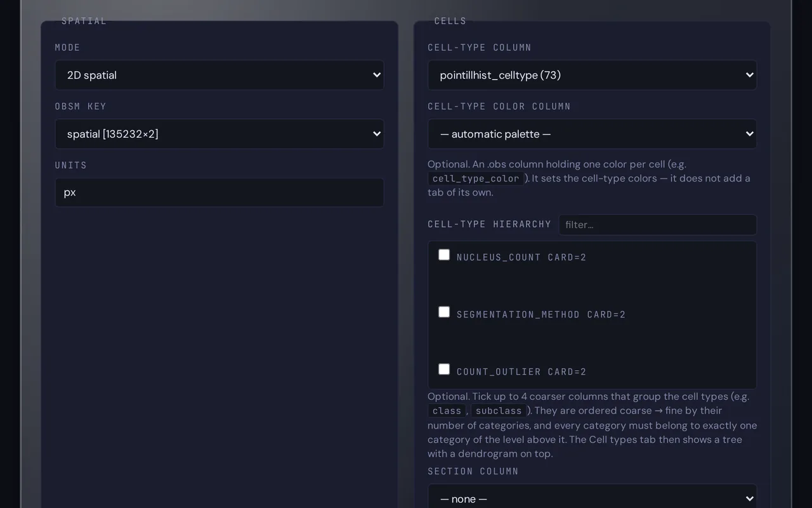Tick the NUCLEUS_COUNT checkbox
Viewport: 812px width, 508px height.
pyautogui.click(x=444, y=255)
